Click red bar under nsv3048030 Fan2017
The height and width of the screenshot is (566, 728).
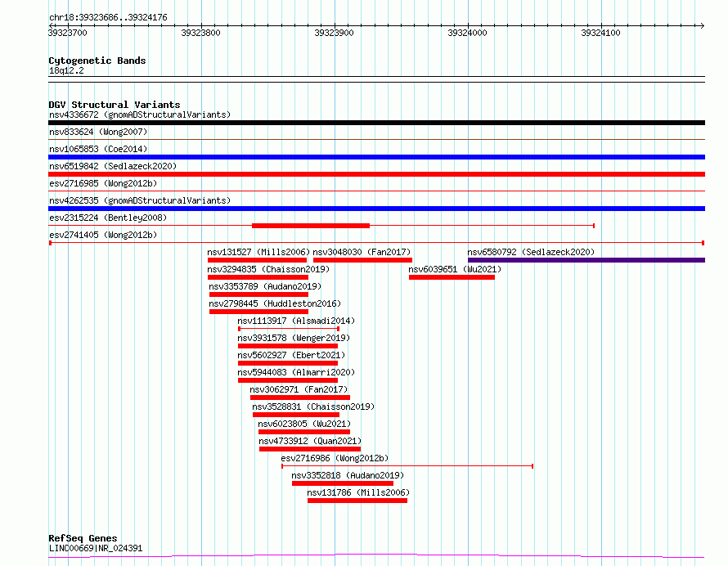click(x=362, y=260)
